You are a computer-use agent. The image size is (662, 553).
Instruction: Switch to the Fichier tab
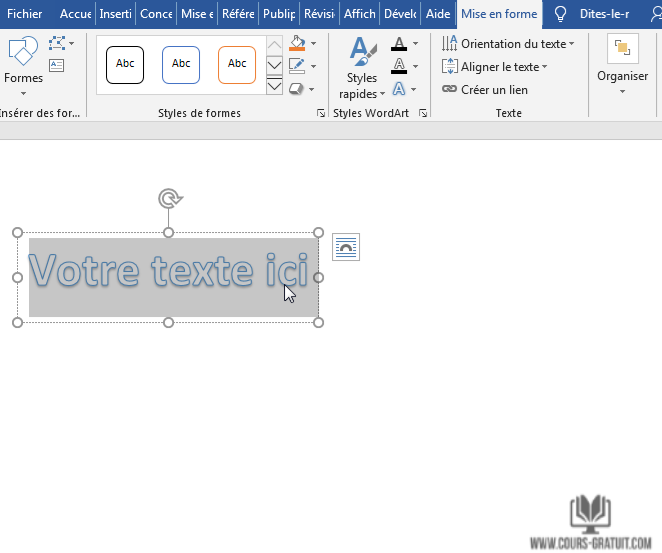(25, 14)
